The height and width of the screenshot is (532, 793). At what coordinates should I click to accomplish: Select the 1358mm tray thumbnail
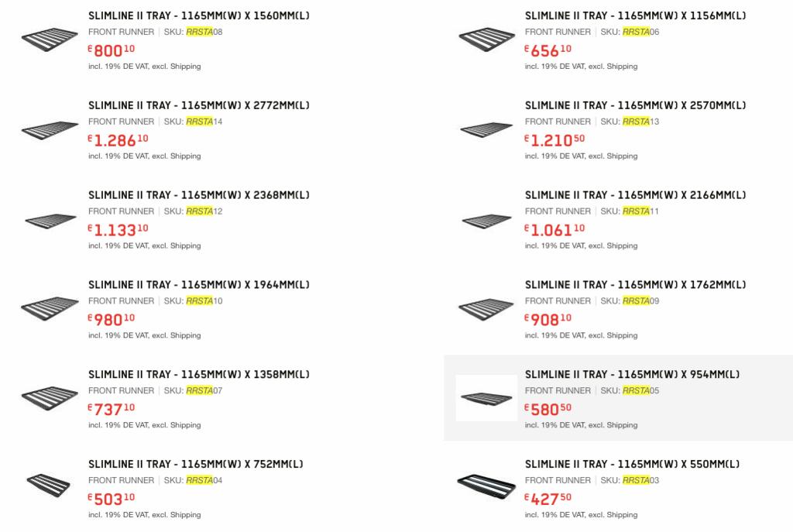pyautogui.click(x=50, y=398)
